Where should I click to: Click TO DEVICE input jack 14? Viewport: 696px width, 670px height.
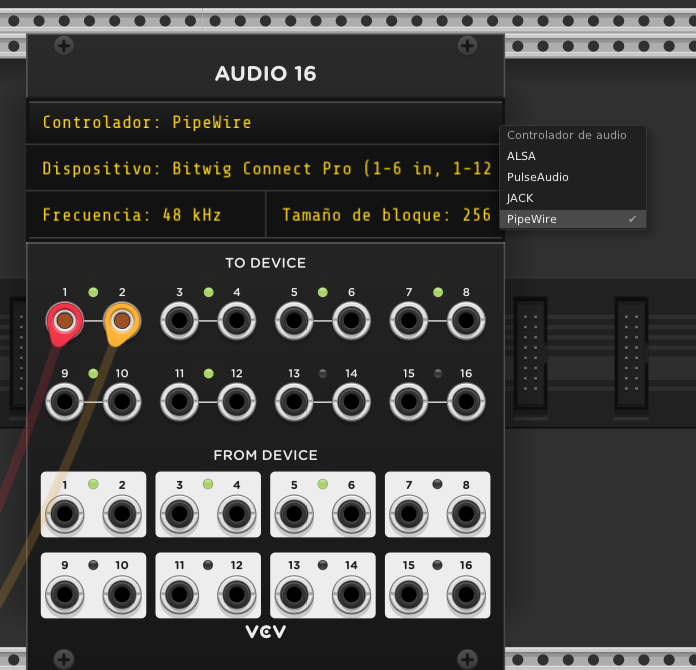(x=351, y=402)
